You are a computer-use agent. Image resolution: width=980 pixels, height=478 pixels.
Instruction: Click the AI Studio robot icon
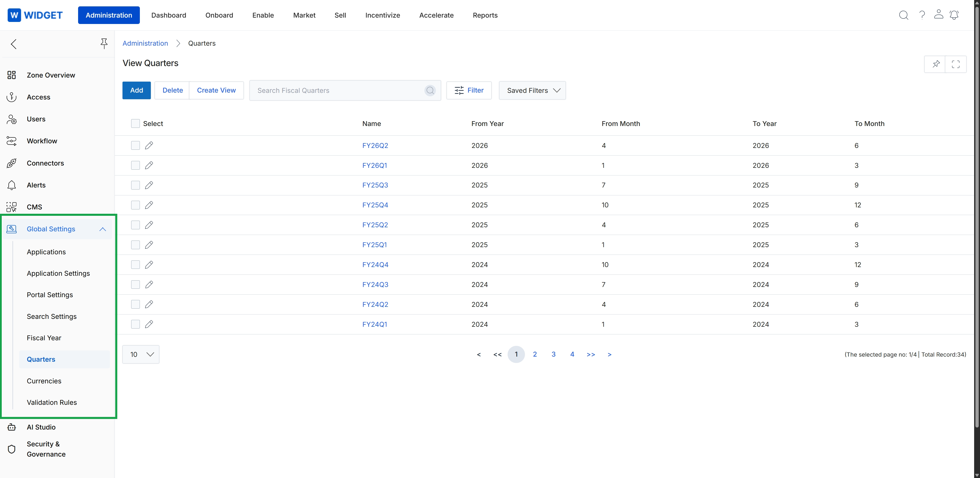[12, 427]
